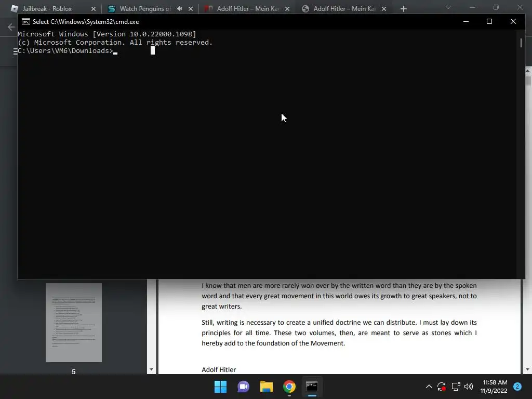532x399 pixels.
Task: Switch to the Jailbreak - Roblox tab
Action: [x=47, y=9]
